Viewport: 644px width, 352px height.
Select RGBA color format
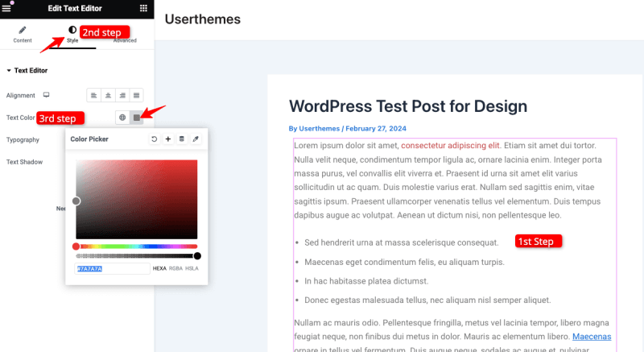click(175, 268)
